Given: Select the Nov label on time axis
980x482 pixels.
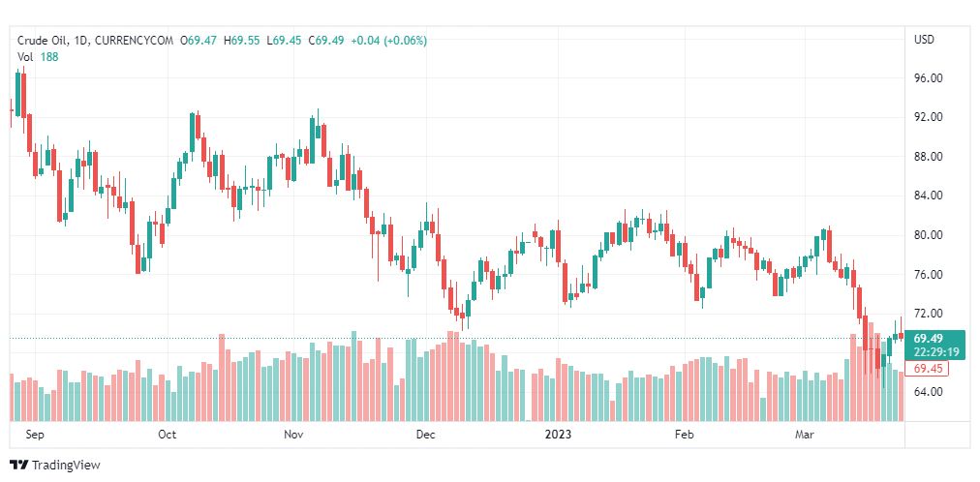Looking at the screenshot, I should point(294,435).
